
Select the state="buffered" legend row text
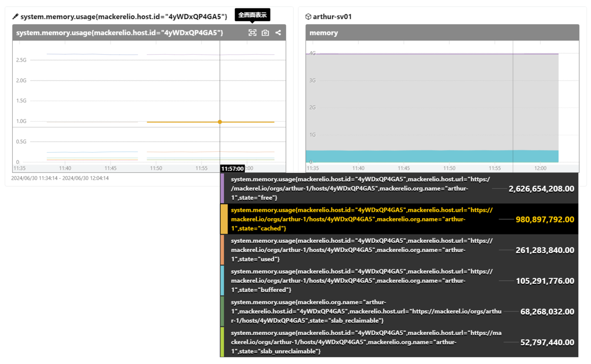361,280
